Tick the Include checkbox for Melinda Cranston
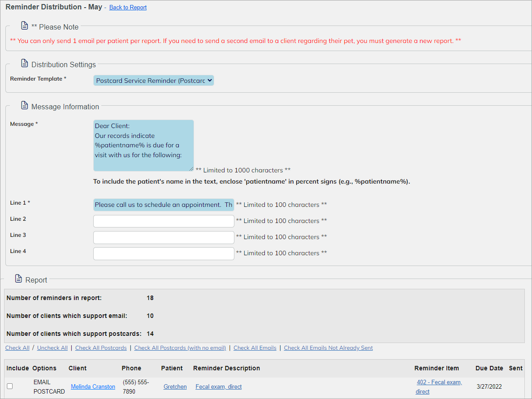 tap(10, 386)
